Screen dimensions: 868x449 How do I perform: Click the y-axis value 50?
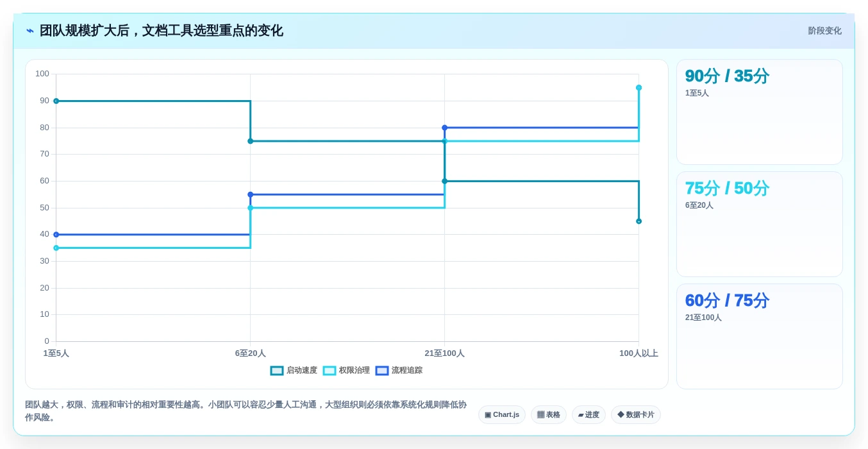pyautogui.click(x=44, y=208)
